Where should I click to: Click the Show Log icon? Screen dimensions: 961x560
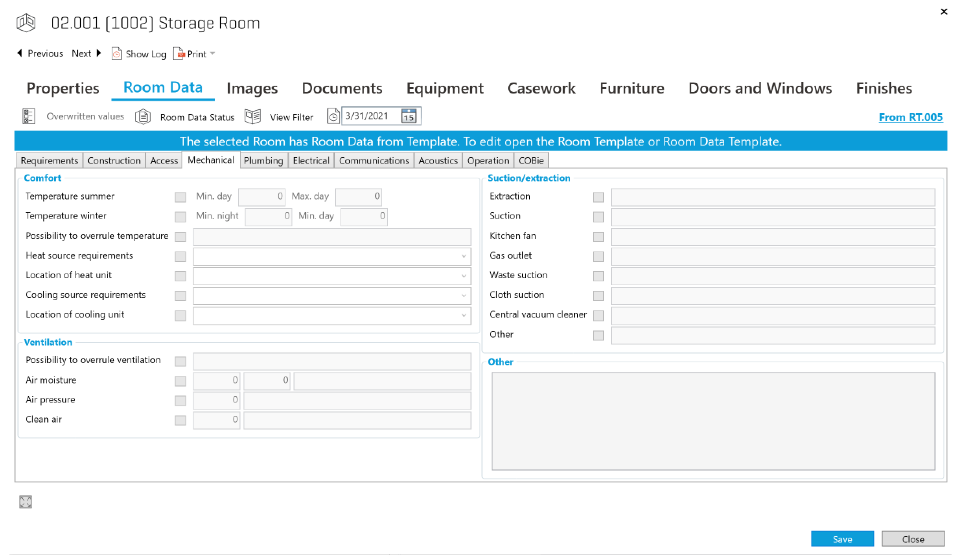click(x=116, y=54)
